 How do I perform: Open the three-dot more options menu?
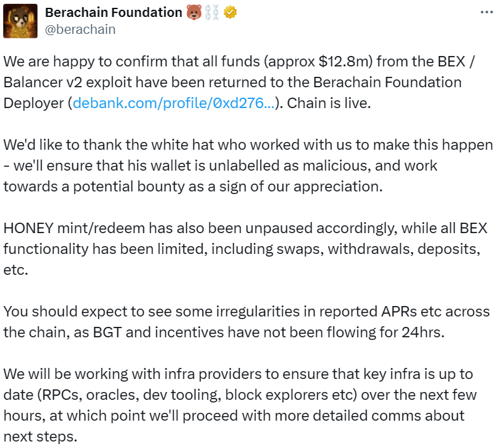pos(486,12)
